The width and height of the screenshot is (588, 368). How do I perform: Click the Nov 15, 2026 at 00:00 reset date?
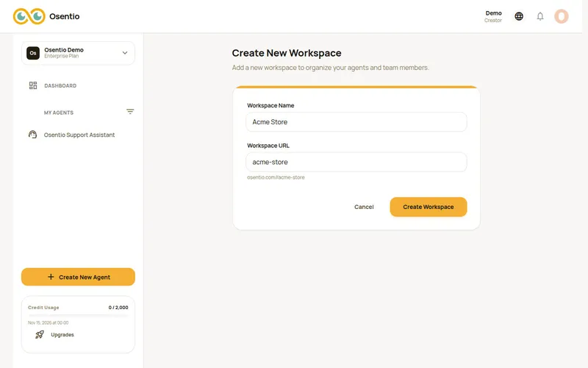(48, 322)
